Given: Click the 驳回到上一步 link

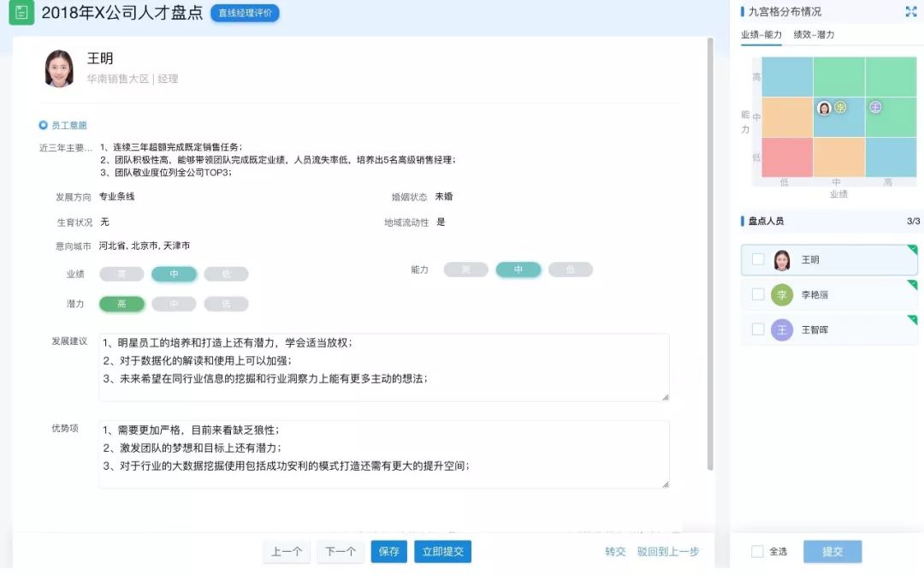Looking at the screenshot, I should (x=667, y=552).
